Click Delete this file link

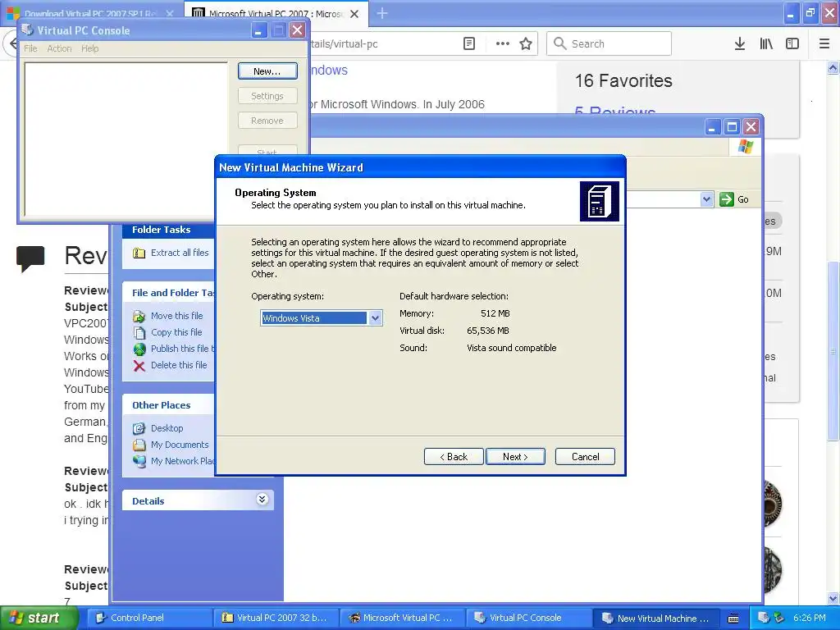[178, 365]
